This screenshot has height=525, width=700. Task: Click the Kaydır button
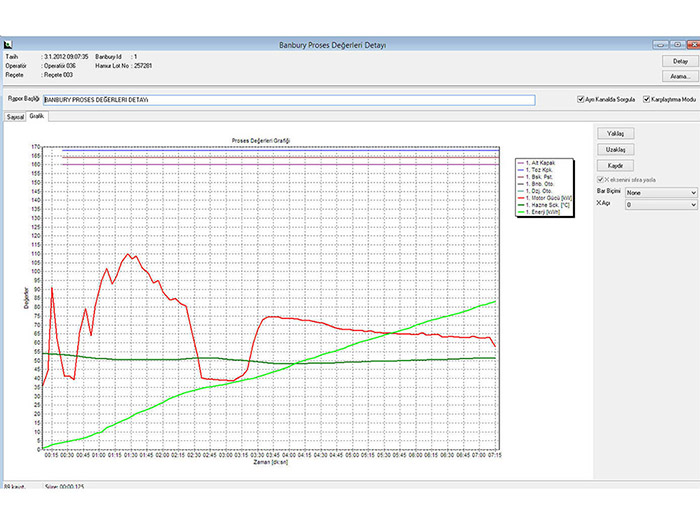(616, 165)
